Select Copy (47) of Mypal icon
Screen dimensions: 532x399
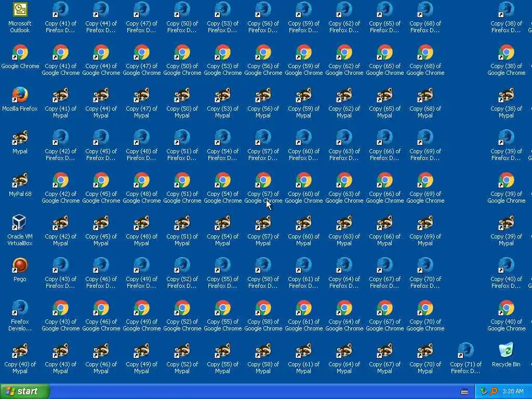(x=141, y=95)
